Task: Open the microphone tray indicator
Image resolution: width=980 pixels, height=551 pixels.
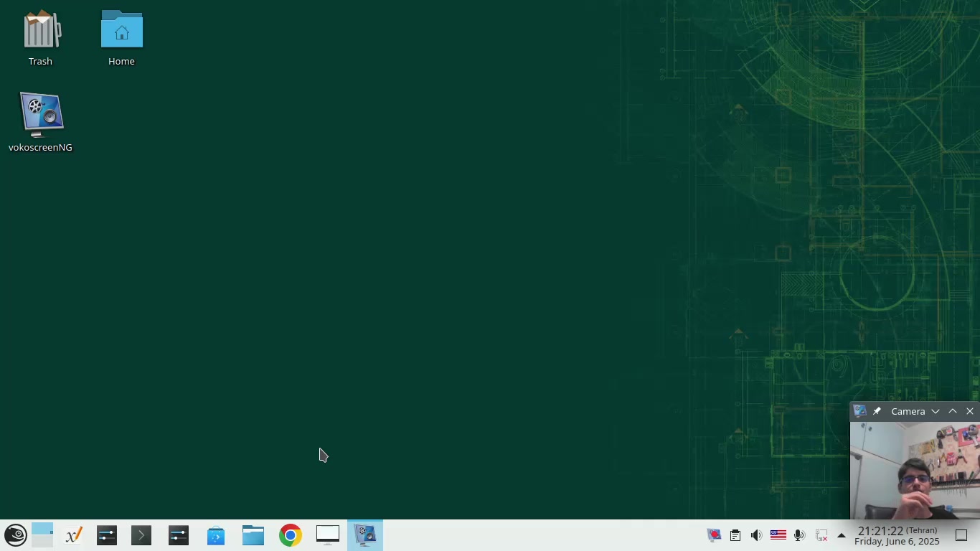Action: point(799,535)
